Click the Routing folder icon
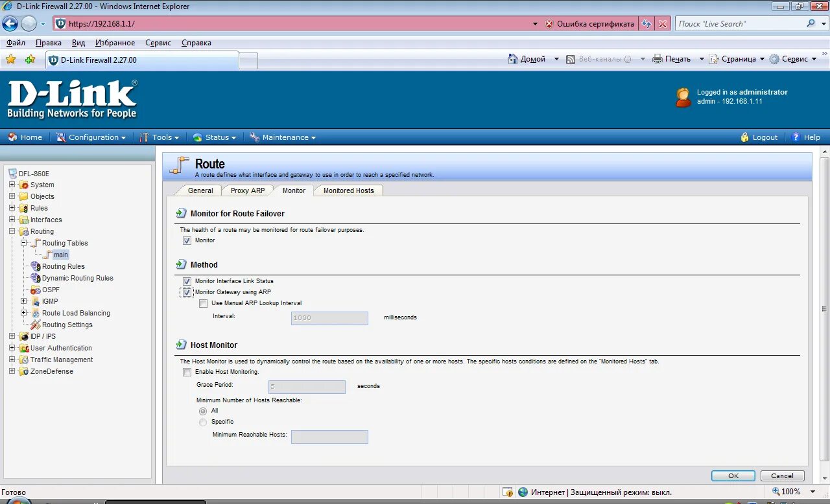Screen dimensions: 830x504 [24, 231]
